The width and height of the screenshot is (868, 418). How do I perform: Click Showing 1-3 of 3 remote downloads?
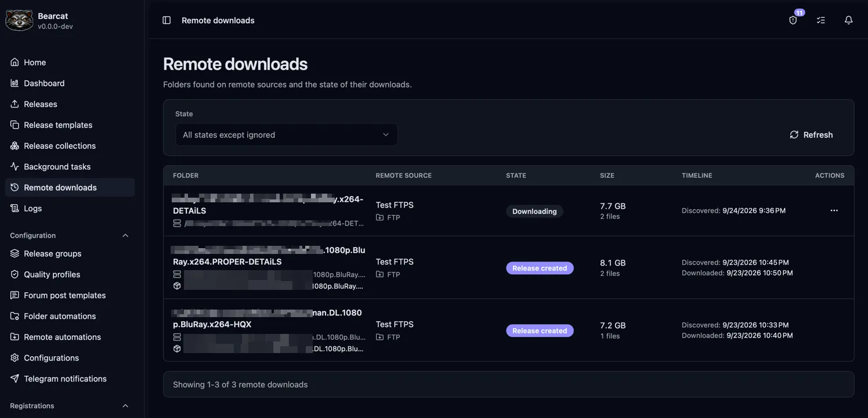click(240, 384)
